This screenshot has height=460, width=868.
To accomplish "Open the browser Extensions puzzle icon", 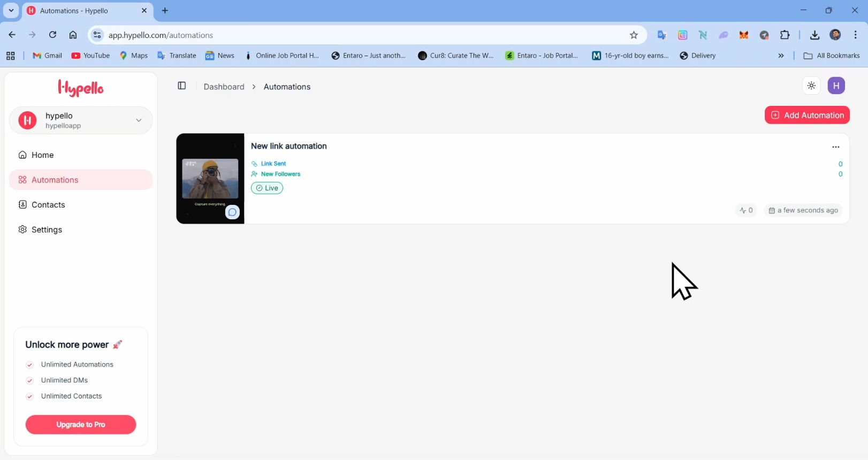I will pyautogui.click(x=785, y=35).
